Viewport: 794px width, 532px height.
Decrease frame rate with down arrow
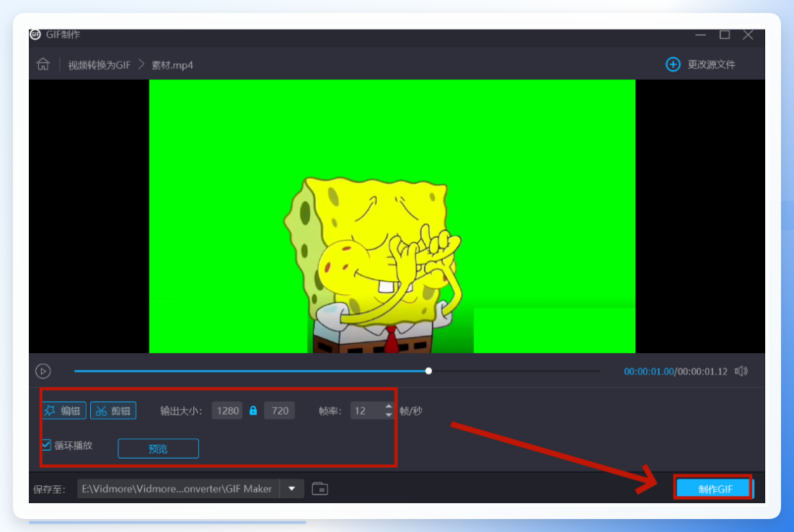coord(389,415)
